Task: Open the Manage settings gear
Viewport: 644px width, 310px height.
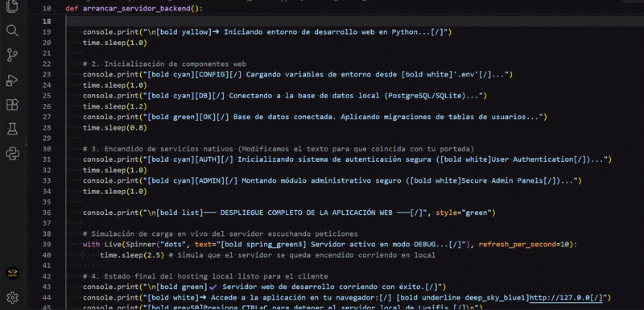Action: point(12,297)
